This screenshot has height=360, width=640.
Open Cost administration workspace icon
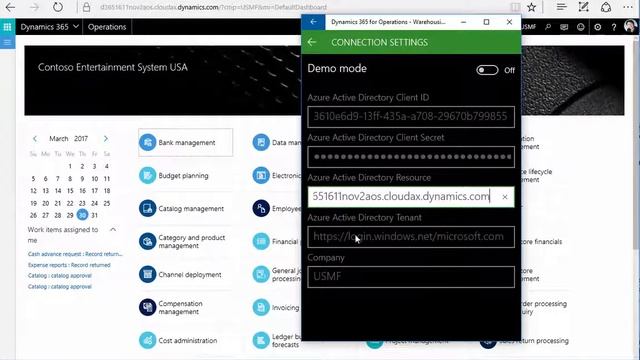pyautogui.click(x=147, y=340)
